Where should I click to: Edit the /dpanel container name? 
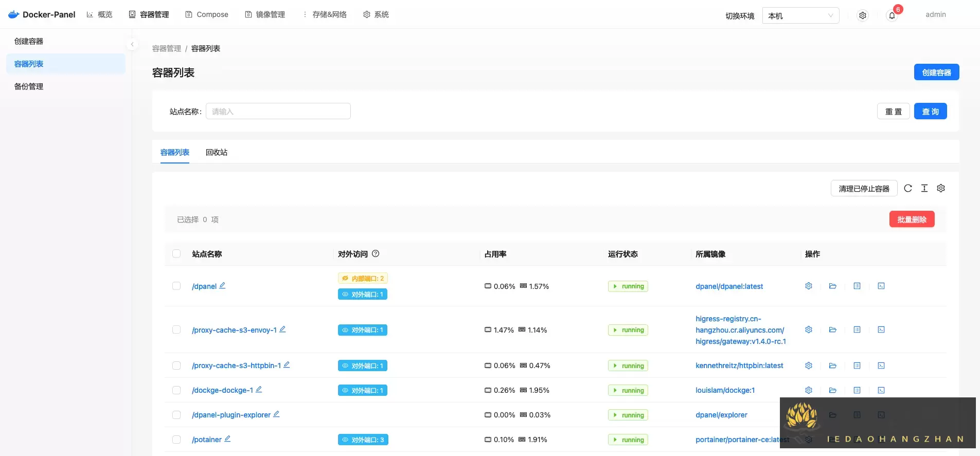coord(222,285)
